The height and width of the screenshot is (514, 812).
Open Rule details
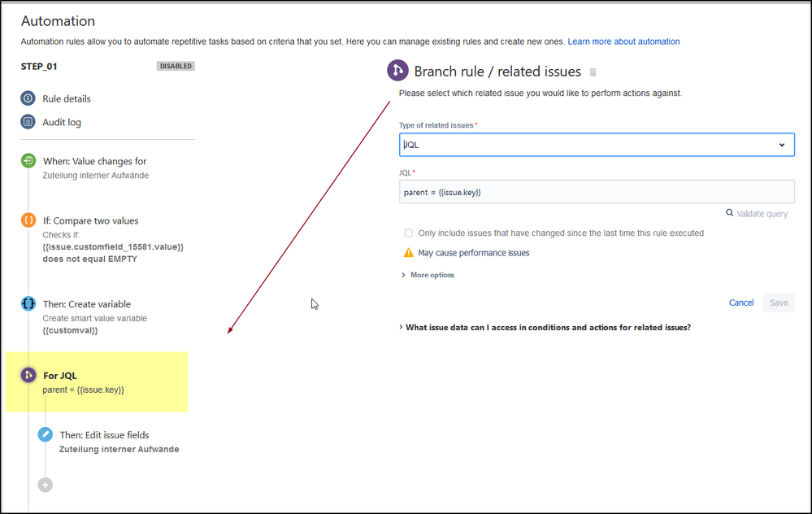click(x=67, y=98)
